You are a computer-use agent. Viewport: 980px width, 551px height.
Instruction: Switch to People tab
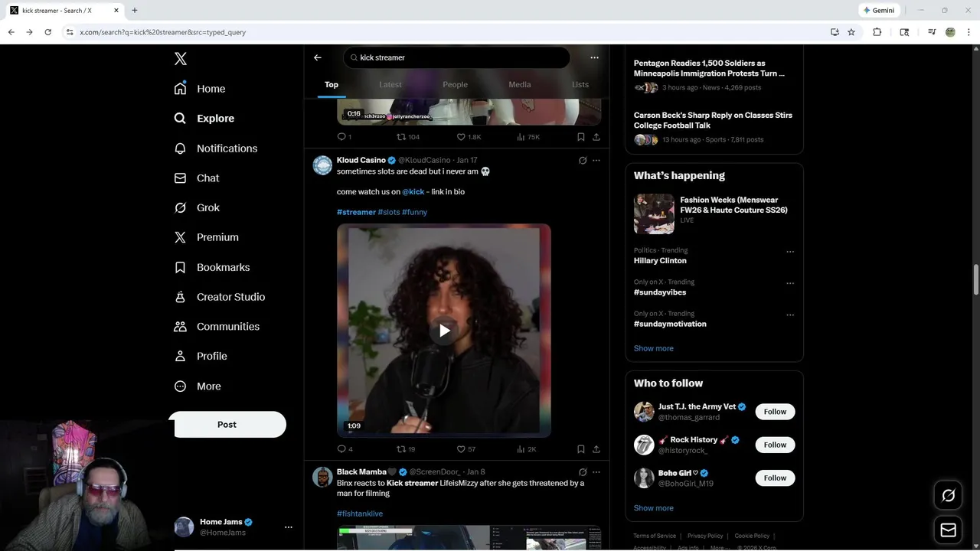point(455,84)
